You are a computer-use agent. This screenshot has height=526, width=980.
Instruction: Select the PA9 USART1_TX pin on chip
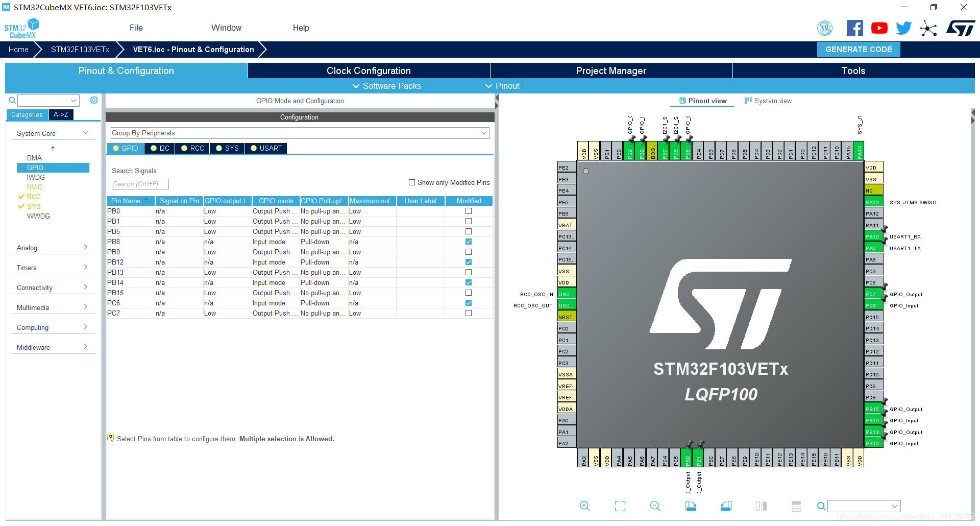[873, 248]
